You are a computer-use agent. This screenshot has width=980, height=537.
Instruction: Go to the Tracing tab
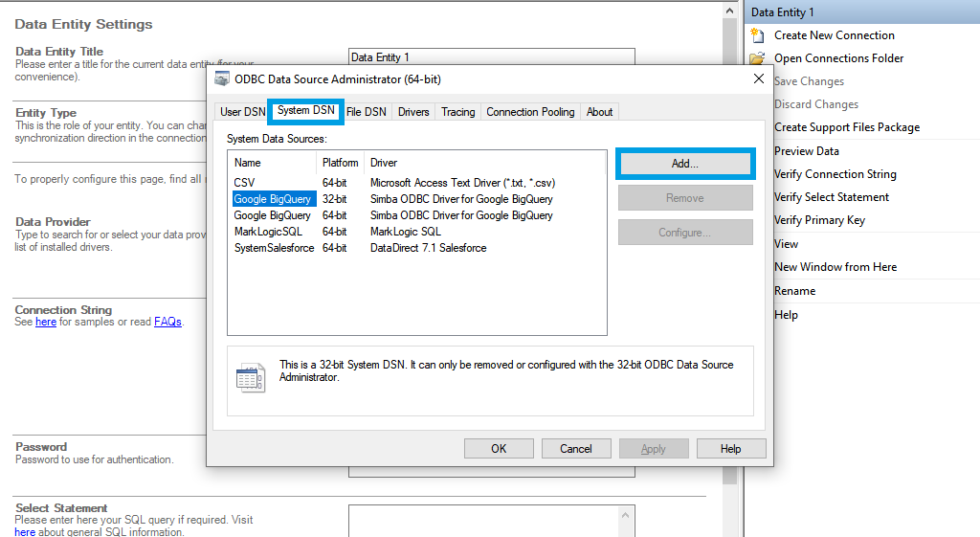[x=457, y=112]
